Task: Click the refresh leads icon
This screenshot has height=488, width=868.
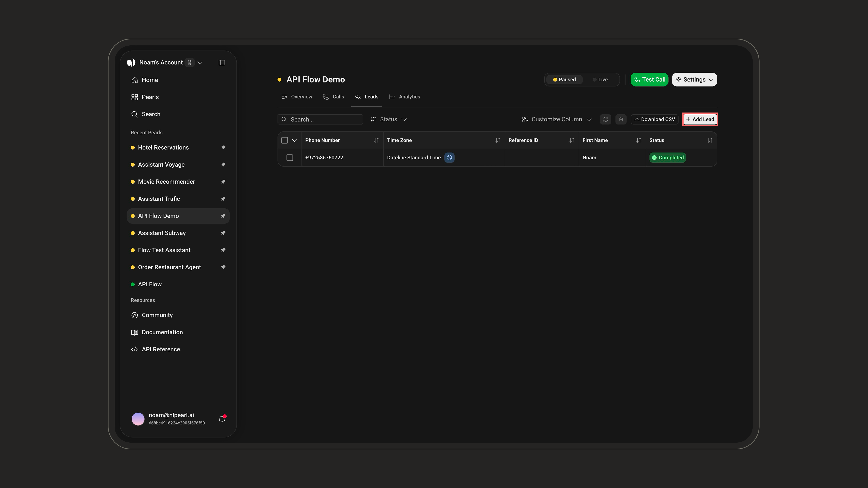Action: point(606,119)
